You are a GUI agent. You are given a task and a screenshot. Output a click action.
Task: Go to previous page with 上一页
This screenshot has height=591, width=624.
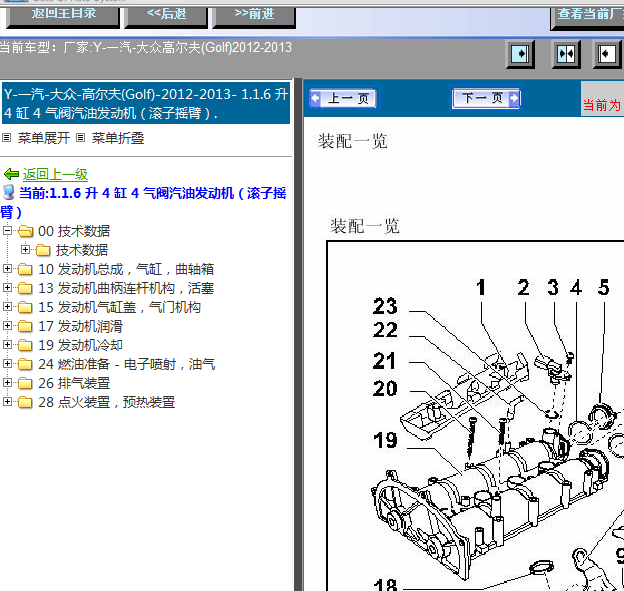[343, 98]
